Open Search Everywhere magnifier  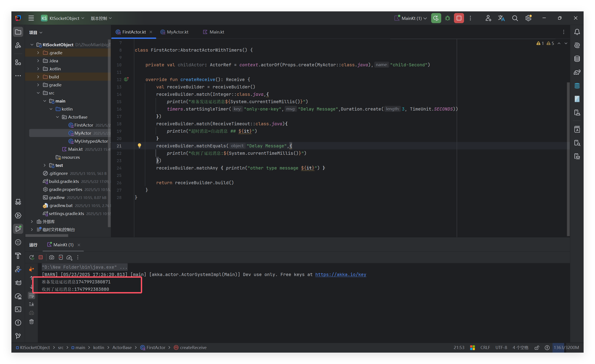tap(515, 18)
